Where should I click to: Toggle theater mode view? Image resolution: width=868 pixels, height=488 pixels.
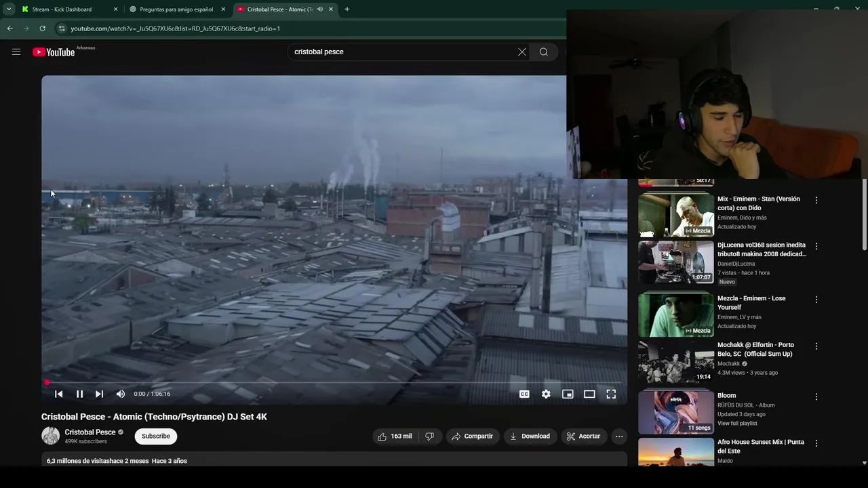(589, 394)
